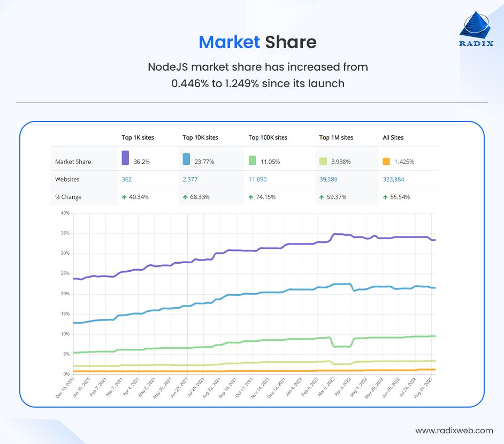Click the green up arrow beside 68.33%

tap(185, 197)
